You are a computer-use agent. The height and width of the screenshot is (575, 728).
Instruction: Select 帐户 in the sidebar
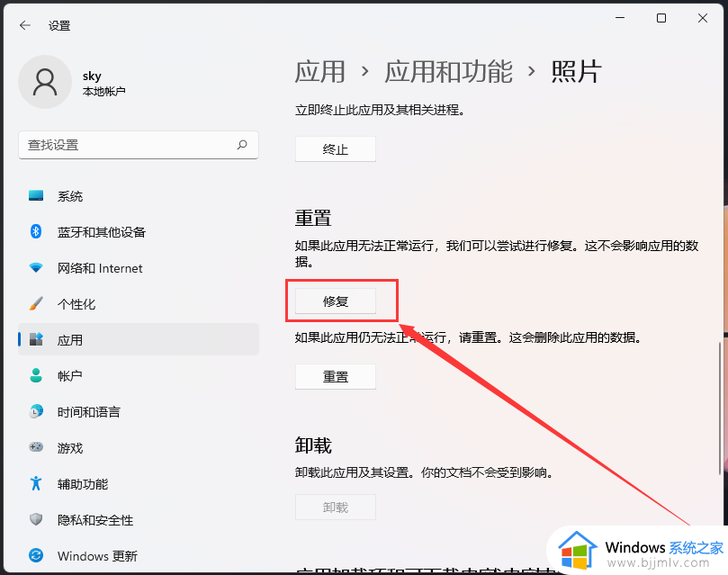point(139,376)
